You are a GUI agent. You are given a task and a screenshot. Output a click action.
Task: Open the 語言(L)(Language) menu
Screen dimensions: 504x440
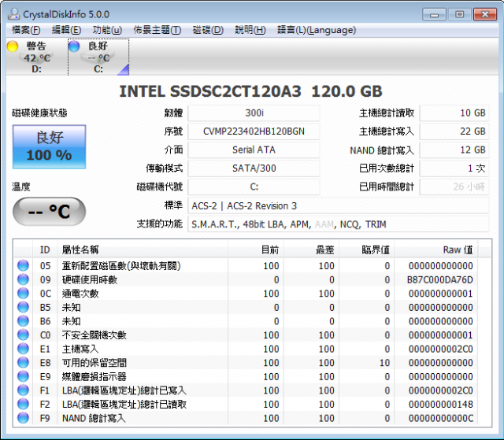click(x=317, y=30)
